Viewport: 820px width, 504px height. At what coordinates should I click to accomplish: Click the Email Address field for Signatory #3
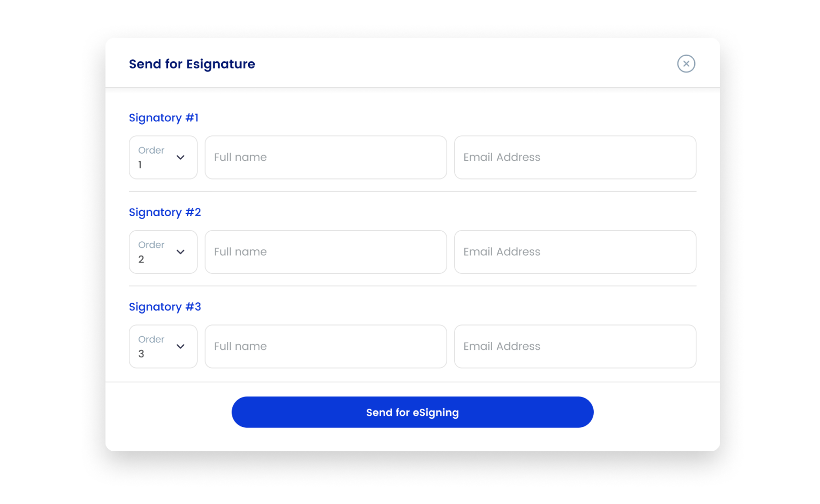click(575, 346)
